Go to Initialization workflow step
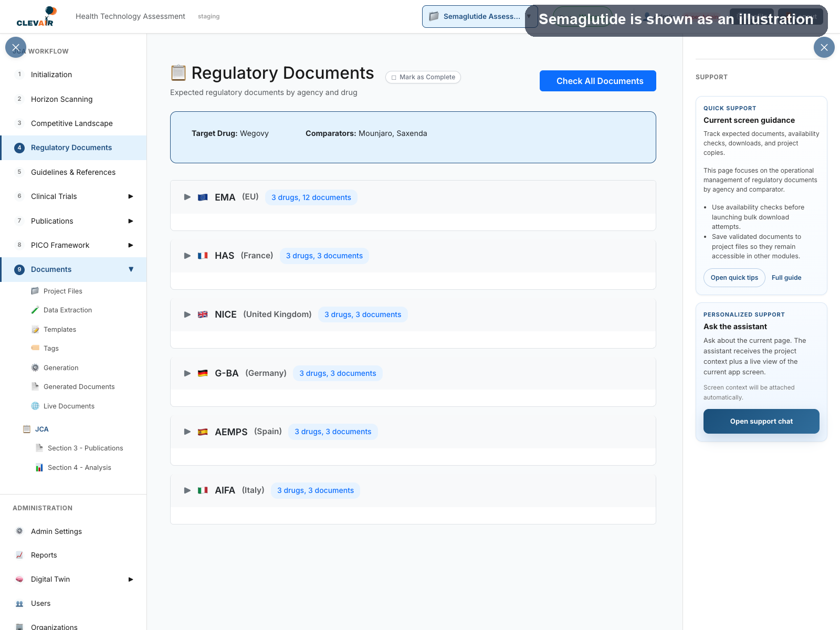This screenshot has width=840, height=630. [x=73, y=75]
